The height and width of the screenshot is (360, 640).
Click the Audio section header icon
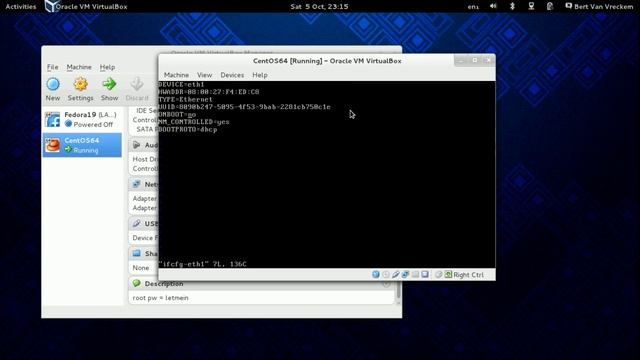click(x=137, y=145)
